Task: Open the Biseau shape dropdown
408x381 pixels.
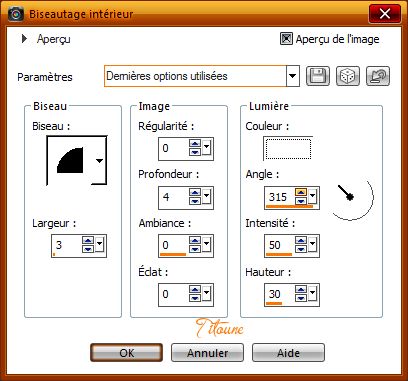Action: [99, 161]
